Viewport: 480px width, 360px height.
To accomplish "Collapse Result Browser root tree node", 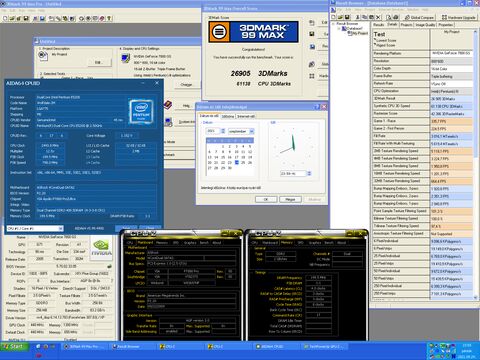I will tap(333, 24).
